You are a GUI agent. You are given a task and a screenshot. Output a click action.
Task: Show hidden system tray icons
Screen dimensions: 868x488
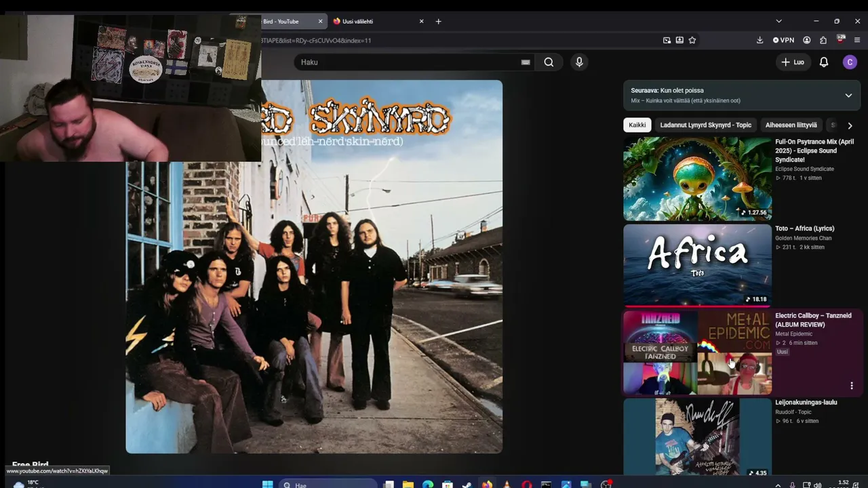click(778, 485)
